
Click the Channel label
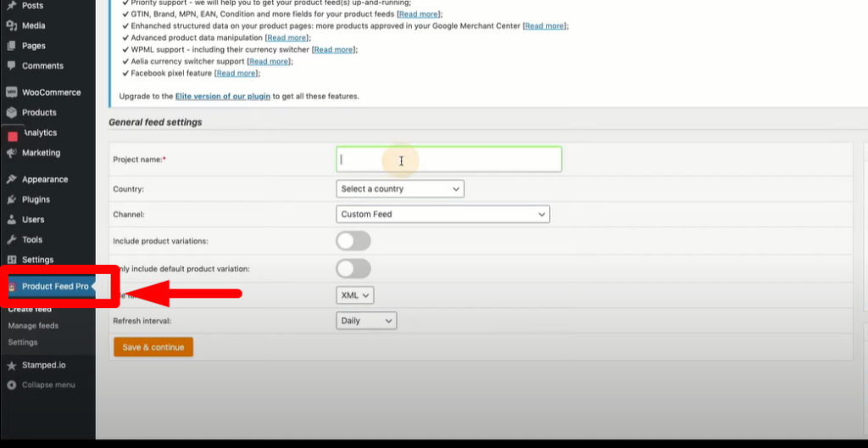tap(129, 214)
